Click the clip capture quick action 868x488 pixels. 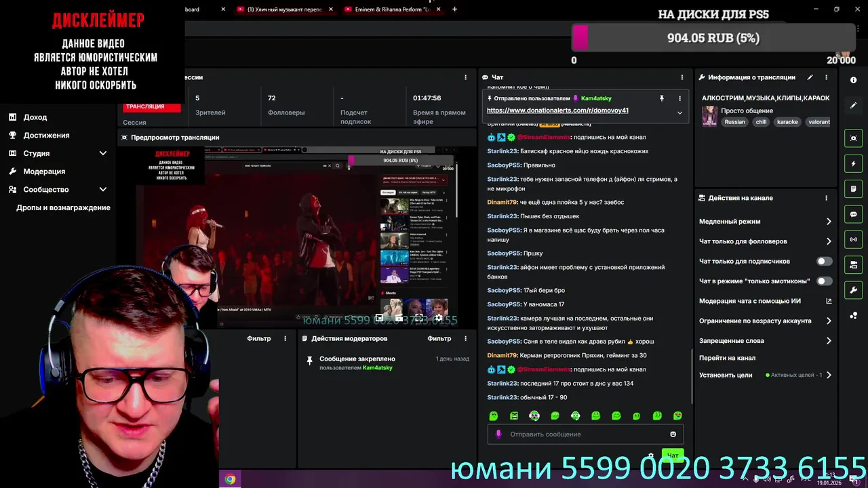pos(853,138)
